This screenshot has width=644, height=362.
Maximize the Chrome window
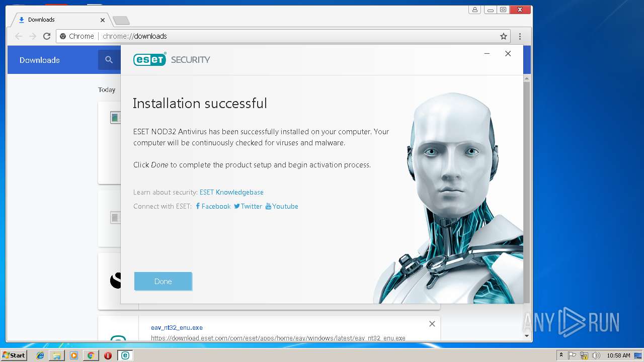(503, 10)
